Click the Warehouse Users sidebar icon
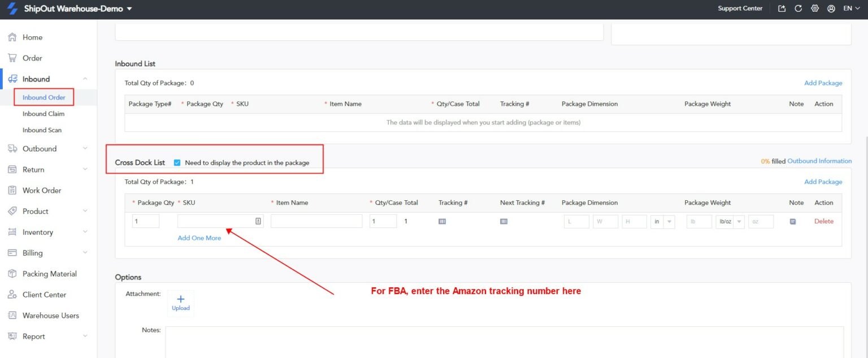 12,315
